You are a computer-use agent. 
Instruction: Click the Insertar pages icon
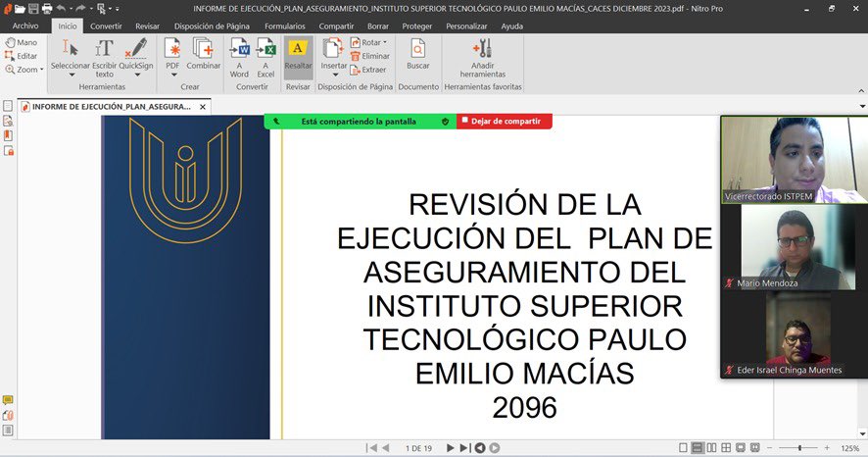coord(334,49)
